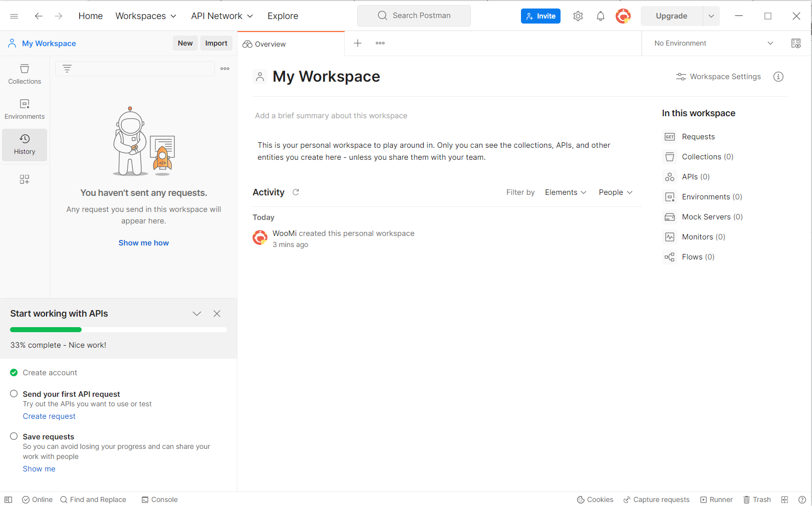Click the Create account completed check
The width and height of the screenshot is (812, 506).
(14, 373)
